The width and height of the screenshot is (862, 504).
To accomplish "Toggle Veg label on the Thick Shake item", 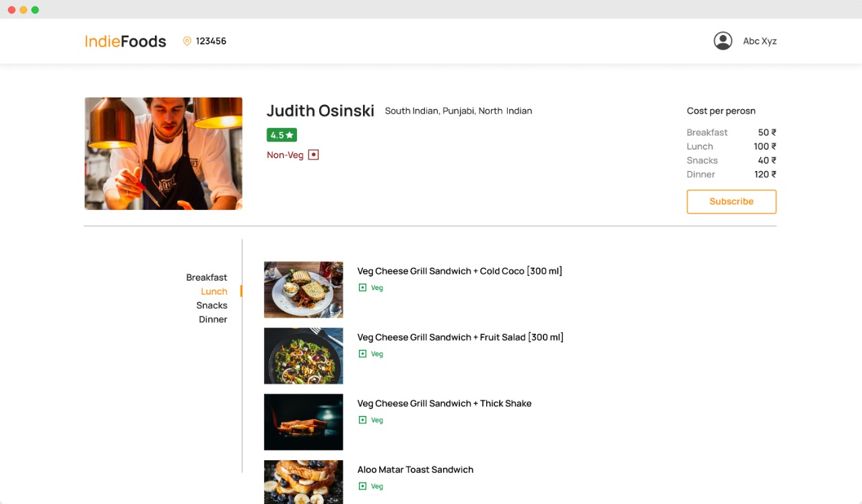I will 370,419.
